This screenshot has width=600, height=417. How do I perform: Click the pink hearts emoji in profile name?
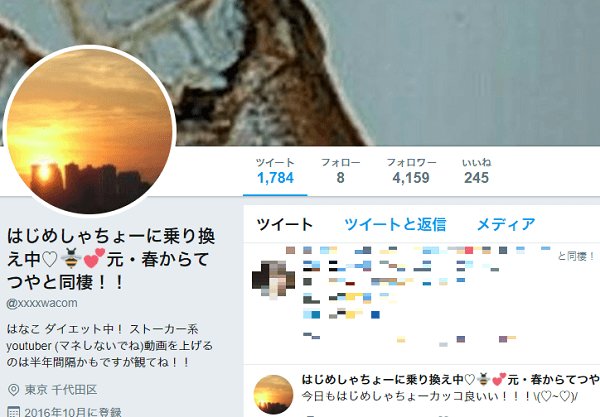point(94,258)
